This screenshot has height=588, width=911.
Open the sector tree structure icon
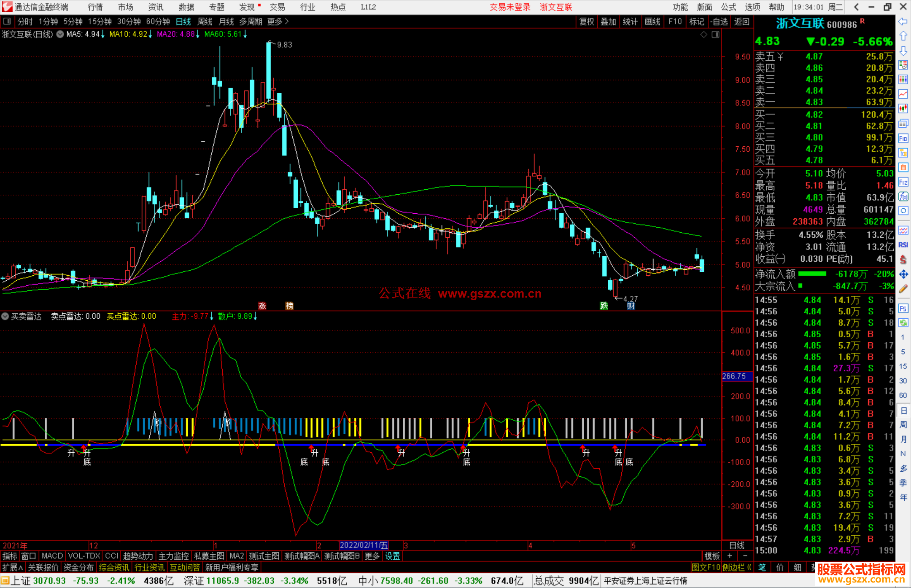(x=903, y=153)
